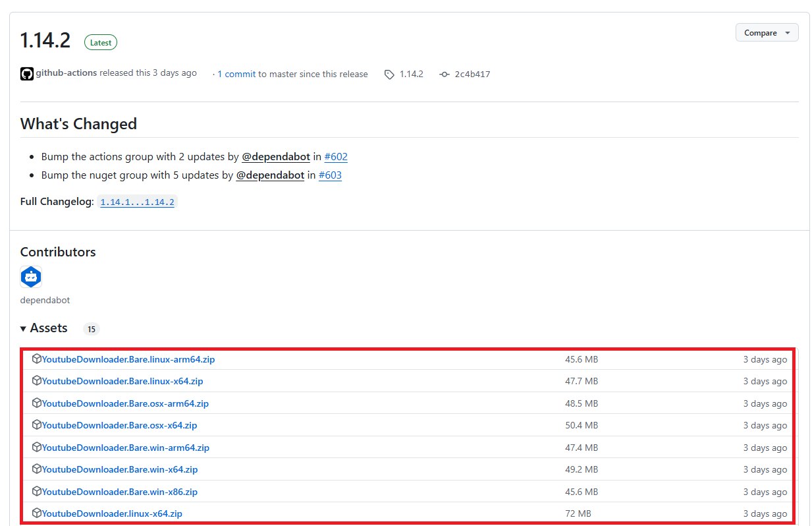Open the 1.14.2 release title
The height and width of the screenshot is (526, 812).
(x=45, y=41)
